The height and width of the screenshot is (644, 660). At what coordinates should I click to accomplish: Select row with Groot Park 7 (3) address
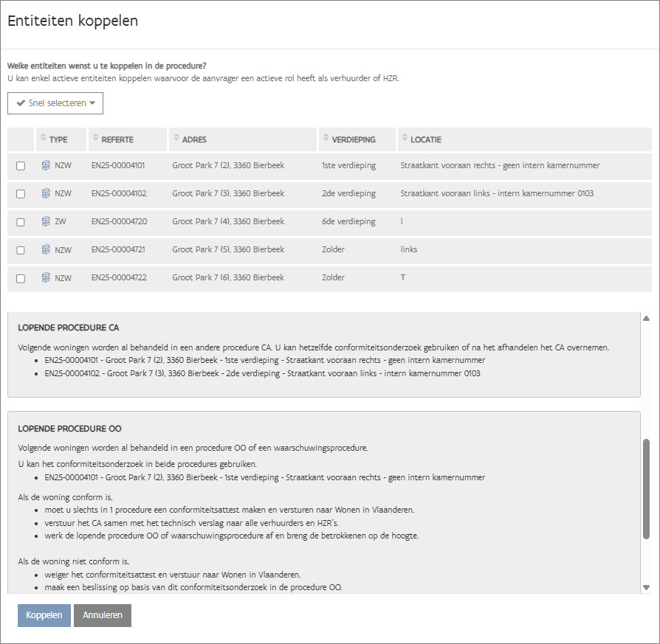click(21, 194)
